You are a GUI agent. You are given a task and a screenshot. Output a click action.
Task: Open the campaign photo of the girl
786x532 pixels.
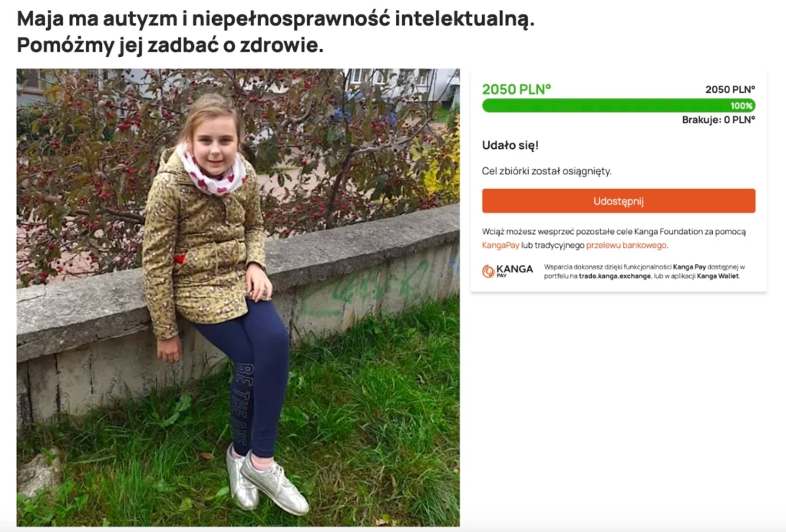pyautogui.click(x=238, y=298)
